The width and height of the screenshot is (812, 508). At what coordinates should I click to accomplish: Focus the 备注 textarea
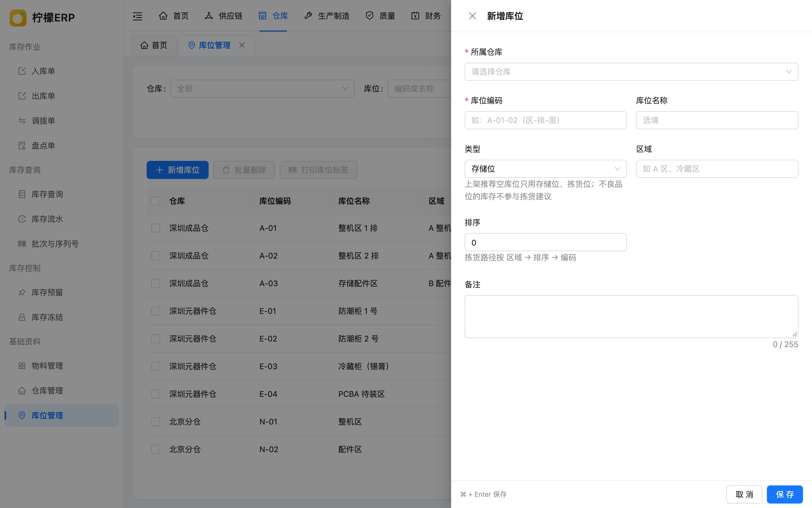click(x=631, y=316)
